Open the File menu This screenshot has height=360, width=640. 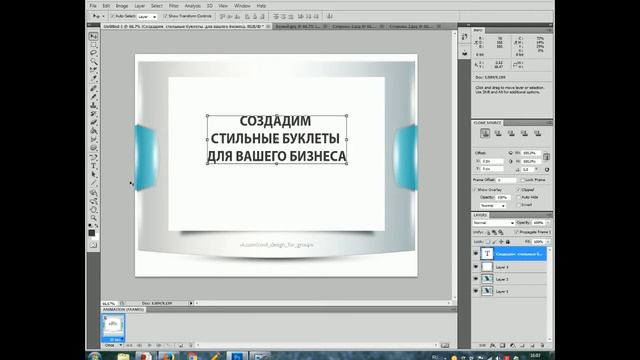tap(93, 6)
